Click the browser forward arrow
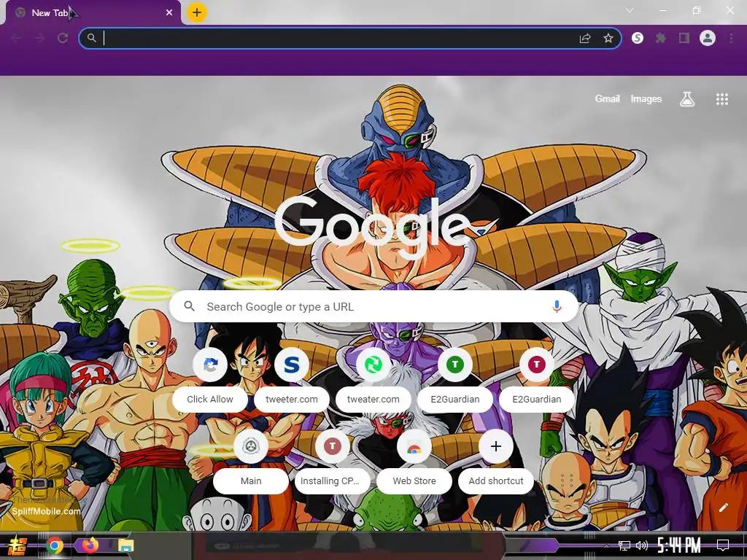This screenshot has height=560, width=747. [39, 38]
